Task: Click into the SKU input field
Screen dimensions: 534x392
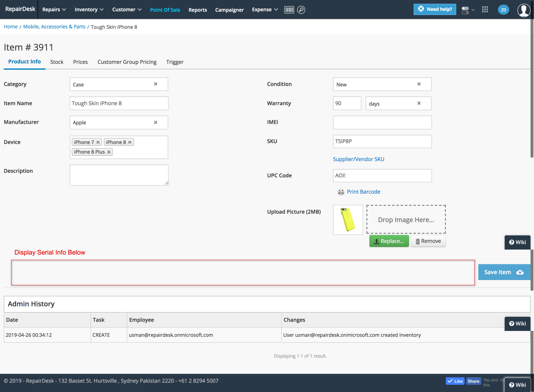Action: (x=382, y=141)
